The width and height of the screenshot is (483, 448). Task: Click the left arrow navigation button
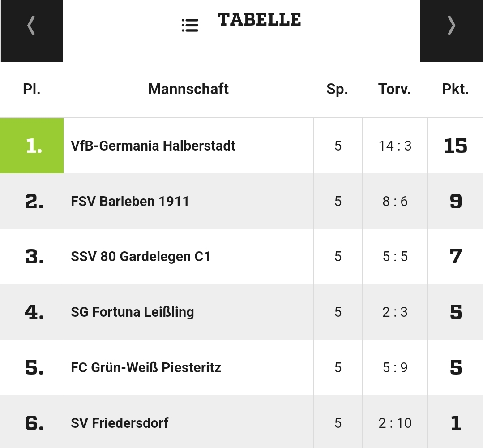coord(32,31)
